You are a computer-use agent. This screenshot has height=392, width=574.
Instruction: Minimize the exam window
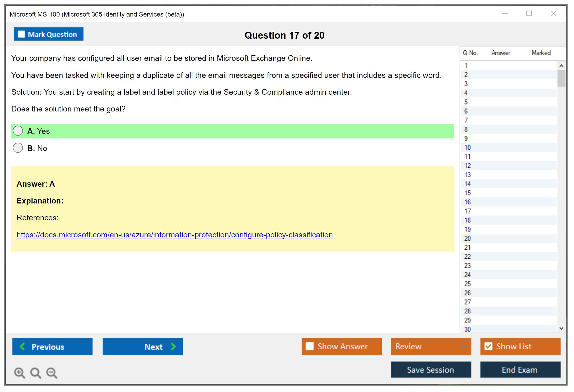(x=505, y=14)
